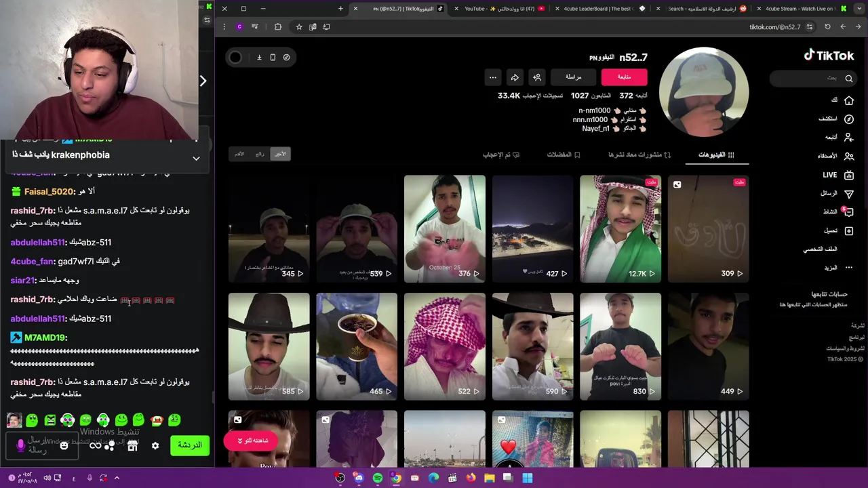Click the pink Watch now pill button

pos(252,441)
